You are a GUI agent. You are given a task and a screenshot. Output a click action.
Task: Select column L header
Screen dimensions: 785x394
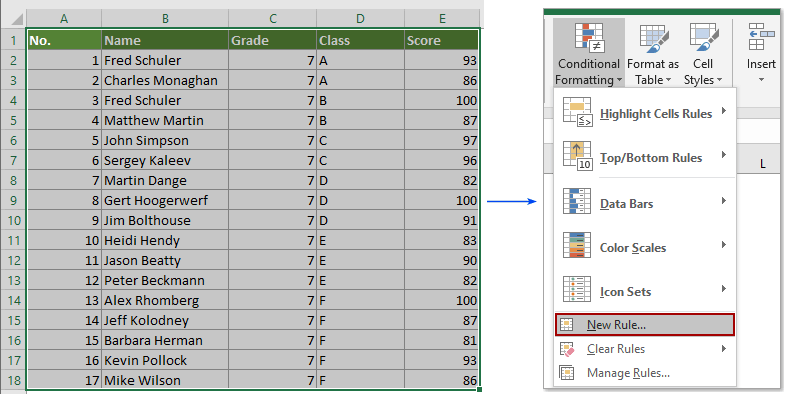762,164
